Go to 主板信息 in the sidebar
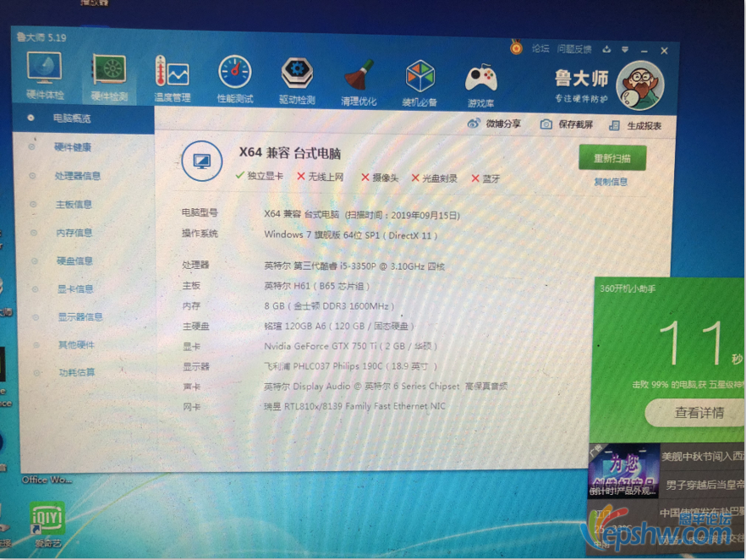 click(x=74, y=204)
